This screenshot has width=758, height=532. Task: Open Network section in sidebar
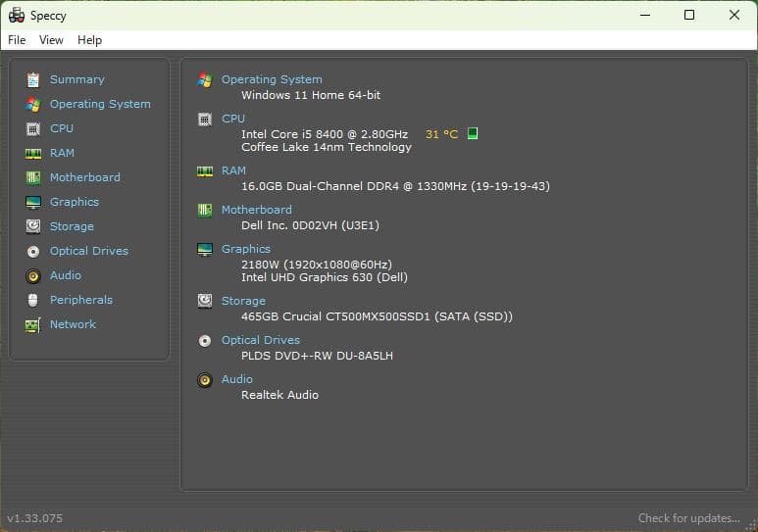click(73, 324)
